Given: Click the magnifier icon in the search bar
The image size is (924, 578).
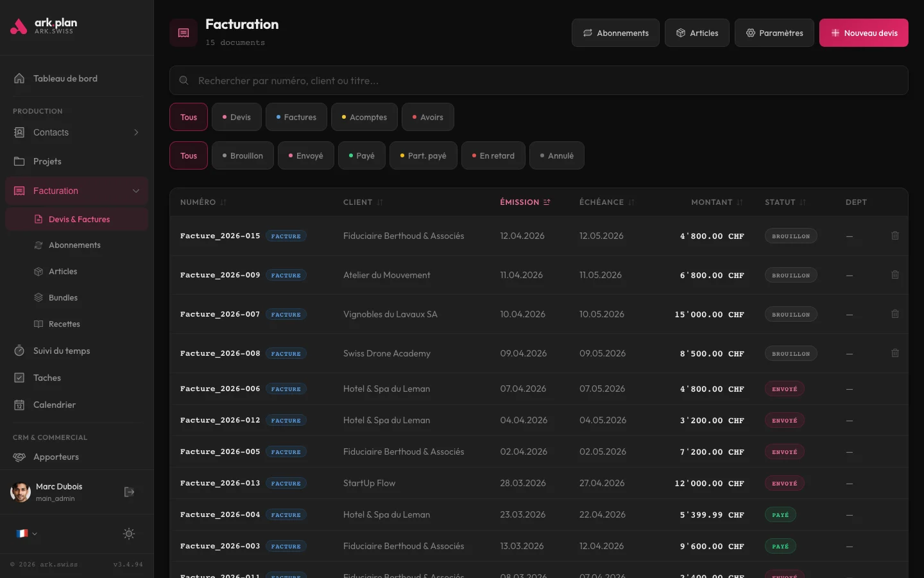Looking at the screenshot, I should [x=184, y=80].
